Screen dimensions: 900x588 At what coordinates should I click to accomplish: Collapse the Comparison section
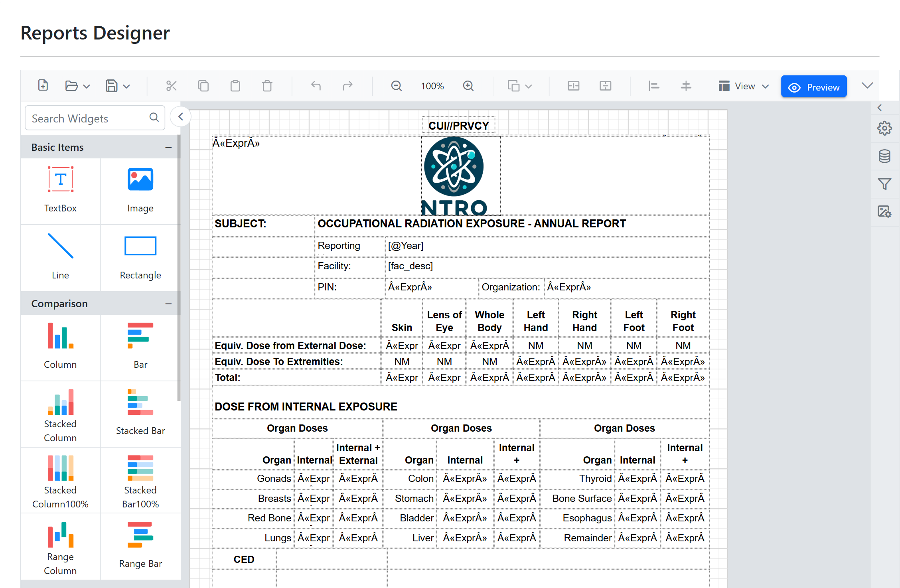168,304
